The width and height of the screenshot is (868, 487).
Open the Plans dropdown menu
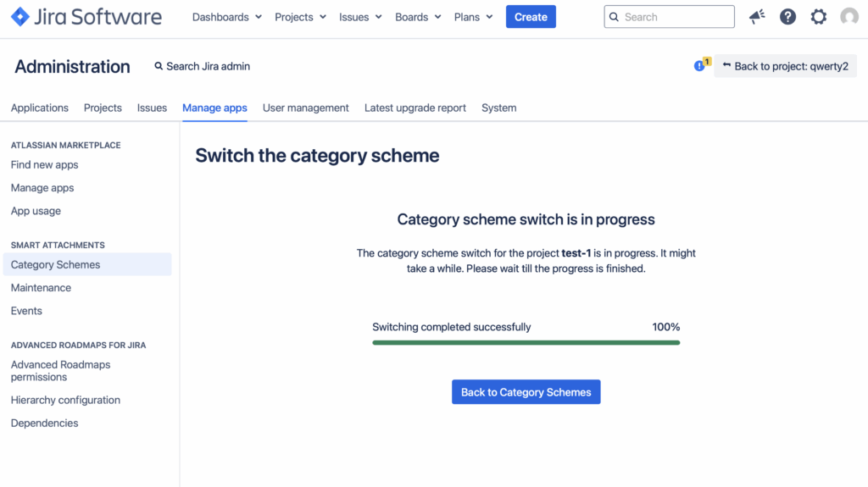473,17
